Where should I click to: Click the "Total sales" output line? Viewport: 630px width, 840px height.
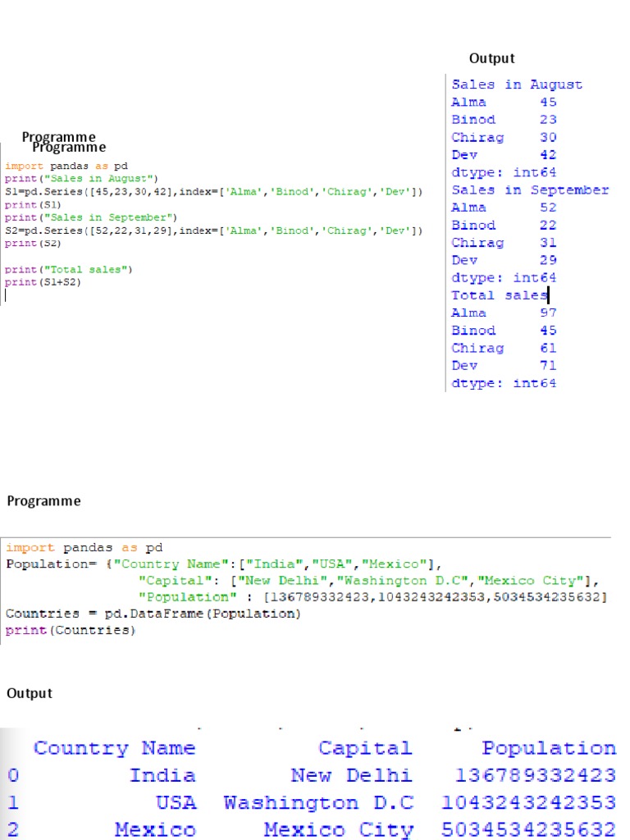coord(500,295)
